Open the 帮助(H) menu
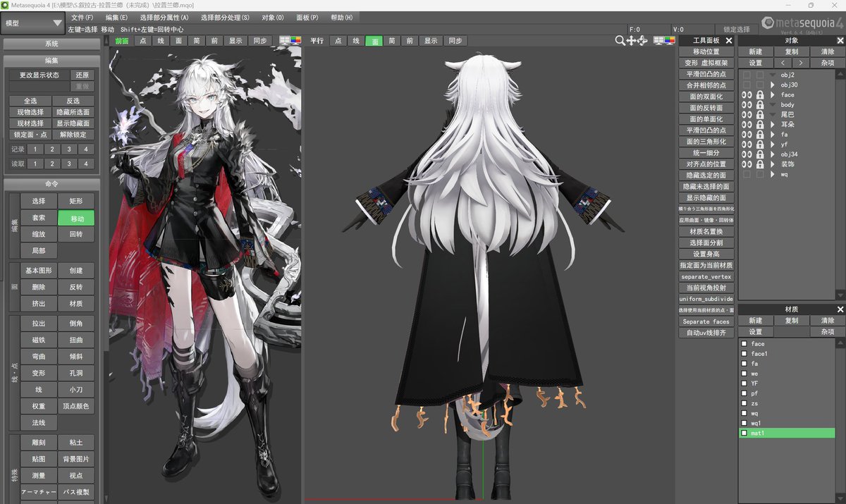The height and width of the screenshot is (504, 846). tap(342, 18)
